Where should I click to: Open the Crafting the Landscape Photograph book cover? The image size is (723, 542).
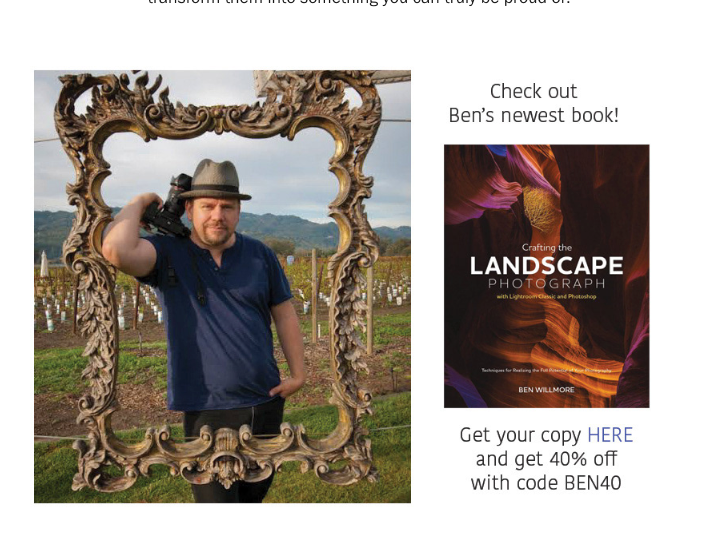coord(546,276)
